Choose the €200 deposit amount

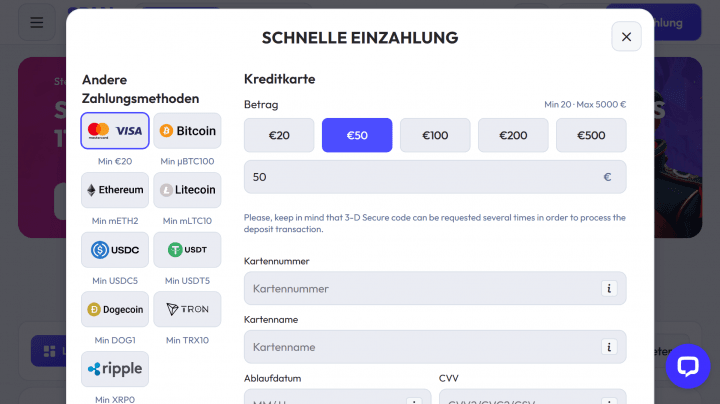click(513, 135)
